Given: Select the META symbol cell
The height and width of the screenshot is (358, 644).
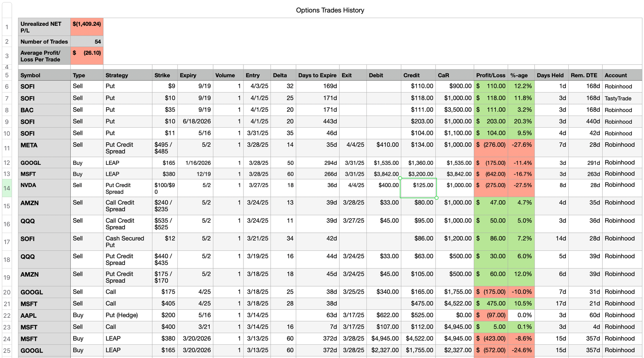Looking at the screenshot, I should 44,148.
